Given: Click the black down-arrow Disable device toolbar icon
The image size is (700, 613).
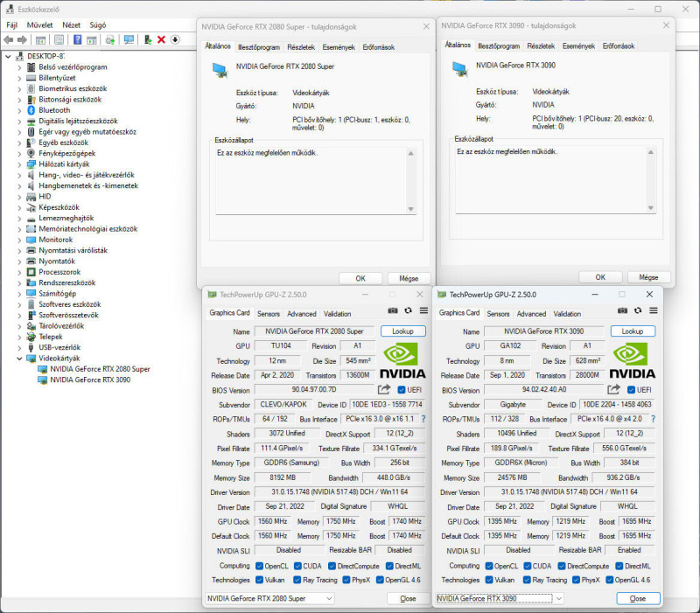Looking at the screenshot, I should click(x=175, y=39).
